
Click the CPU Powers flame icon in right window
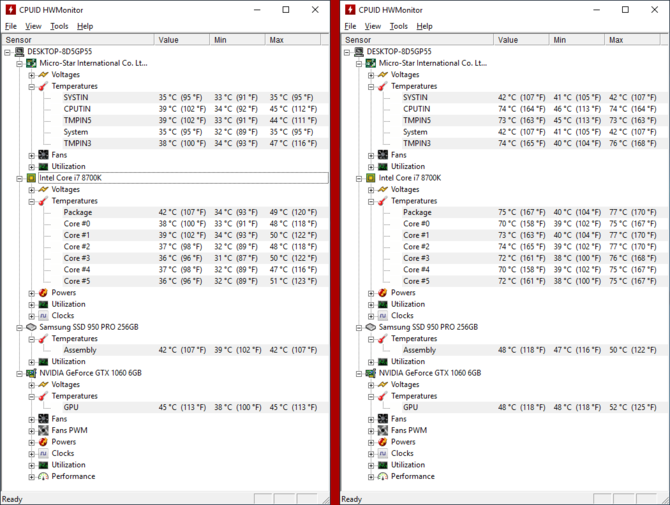382,293
